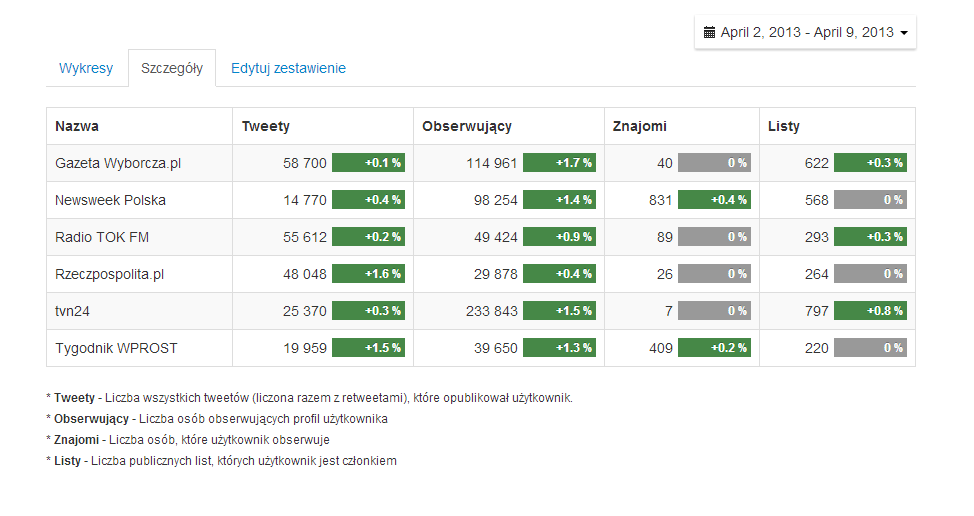This screenshot has height=516, width=974.
Task: Click the tvn24 row name
Action: (72, 311)
